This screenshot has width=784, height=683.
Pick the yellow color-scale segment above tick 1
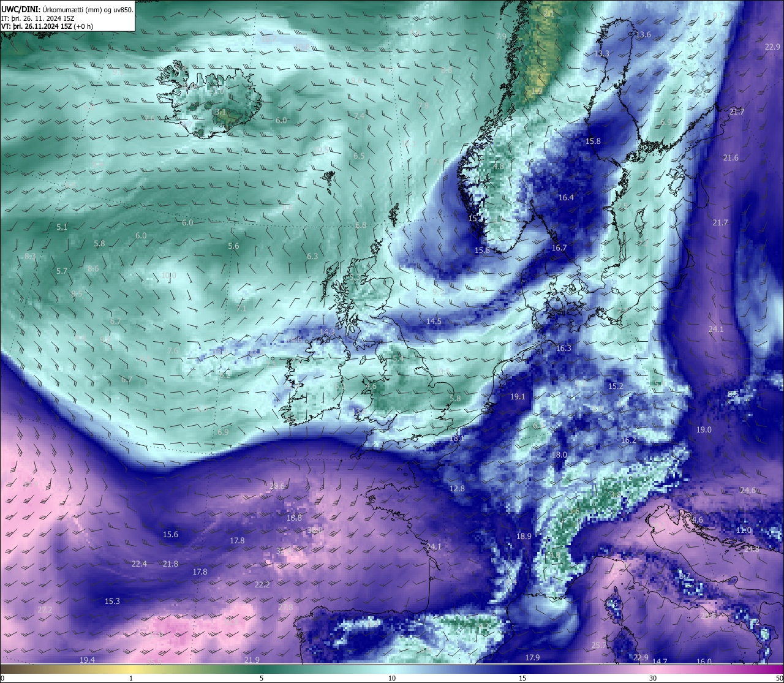pyautogui.click(x=131, y=668)
